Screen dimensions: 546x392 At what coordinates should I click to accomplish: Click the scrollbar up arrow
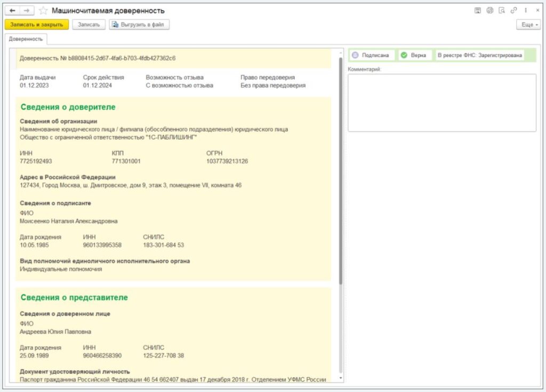[x=341, y=53]
